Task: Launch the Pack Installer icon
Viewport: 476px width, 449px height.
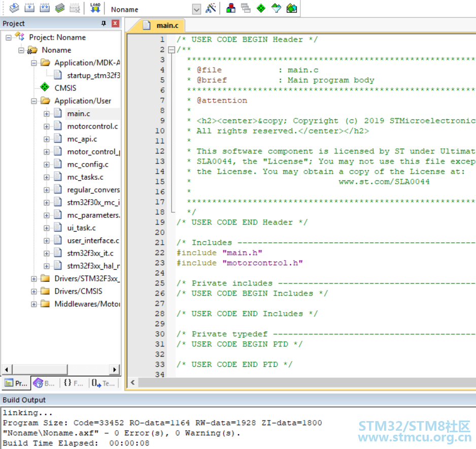Action: click(x=291, y=8)
